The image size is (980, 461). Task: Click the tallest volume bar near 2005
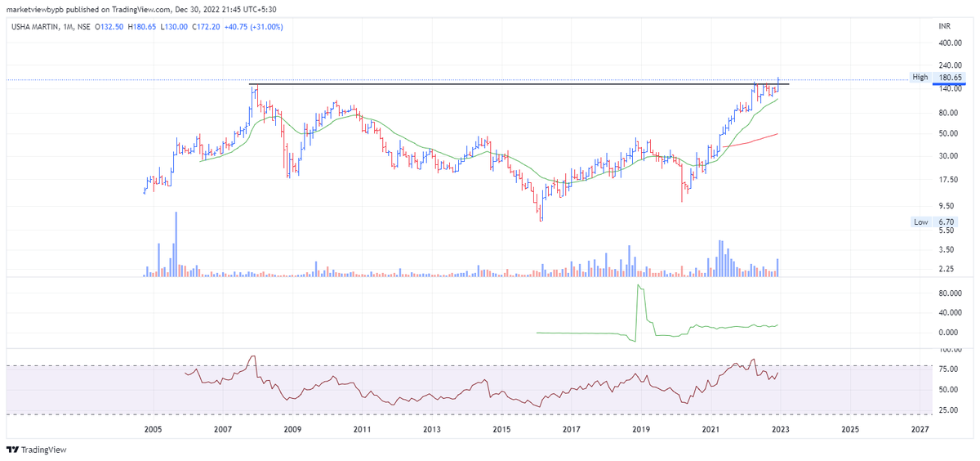[176, 244]
